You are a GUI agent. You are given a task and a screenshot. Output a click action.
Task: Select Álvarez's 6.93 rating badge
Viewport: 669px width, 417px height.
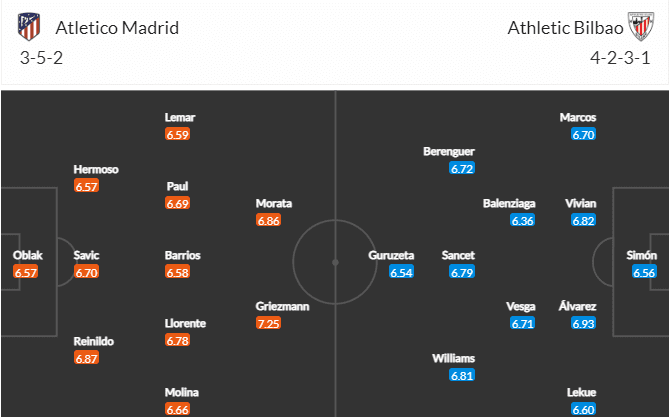click(583, 324)
